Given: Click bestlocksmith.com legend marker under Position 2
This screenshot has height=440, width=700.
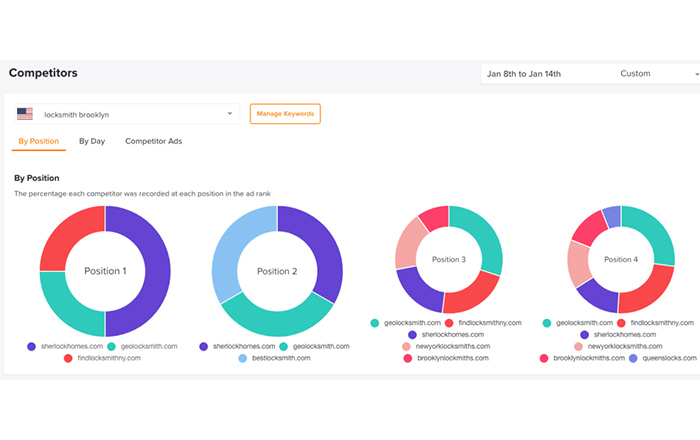Looking at the screenshot, I should tap(242, 358).
